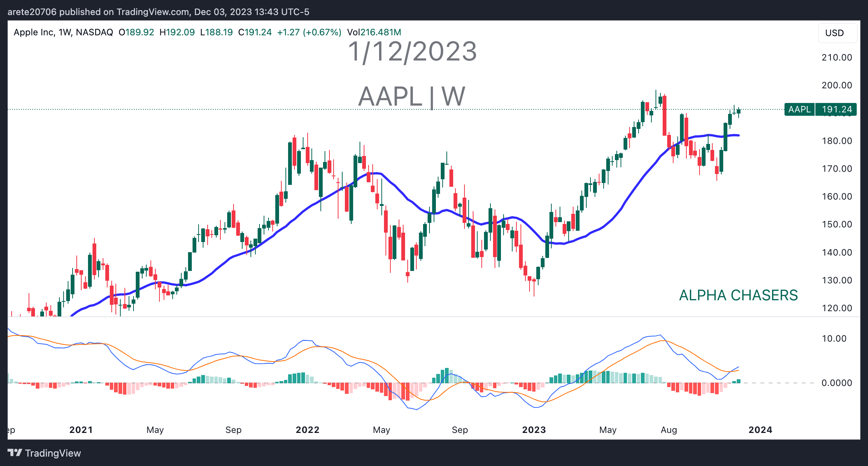This screenshot has width=868, height=466.
Task: Click the change value +1.27 (+0.67%)
Action: coord(309,32)
